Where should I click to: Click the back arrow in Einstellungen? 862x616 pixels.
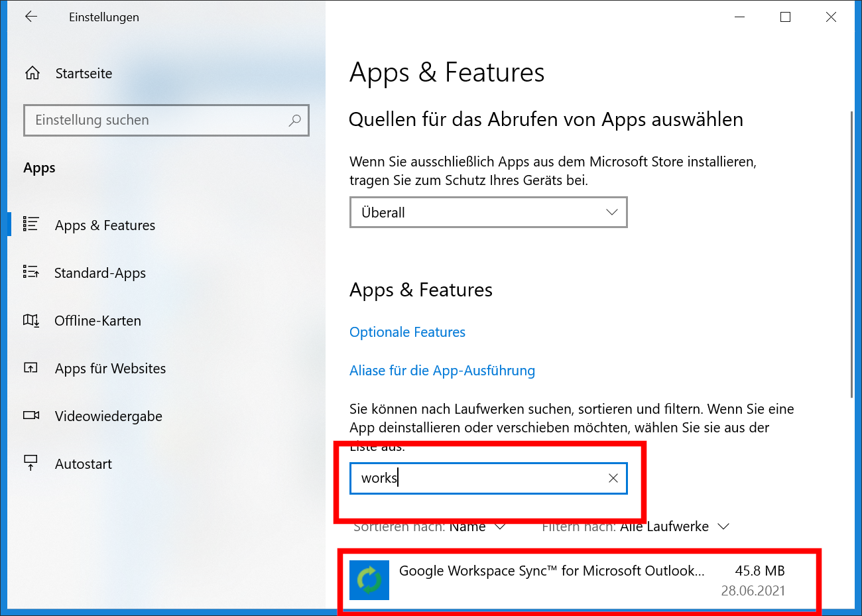31,17
